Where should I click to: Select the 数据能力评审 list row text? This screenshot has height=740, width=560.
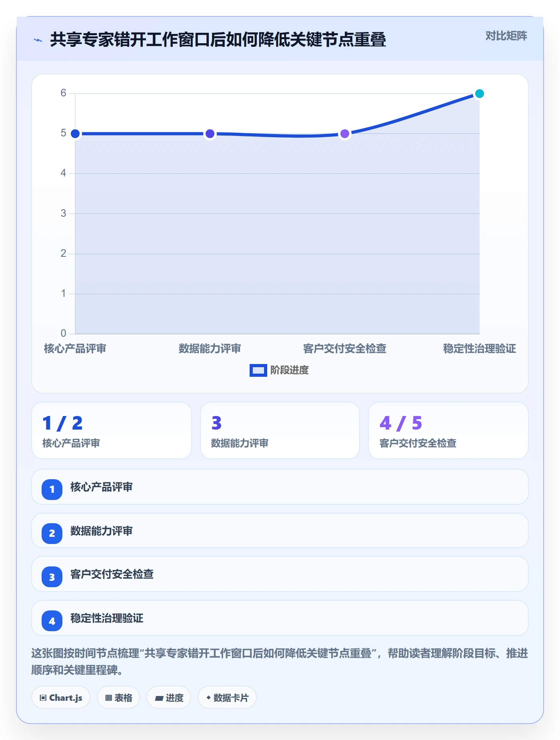102,531
